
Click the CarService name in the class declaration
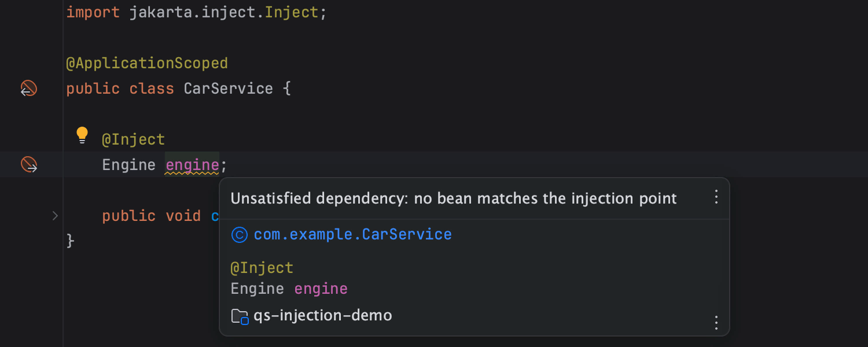pyautogui.click(x=228, y=88)
